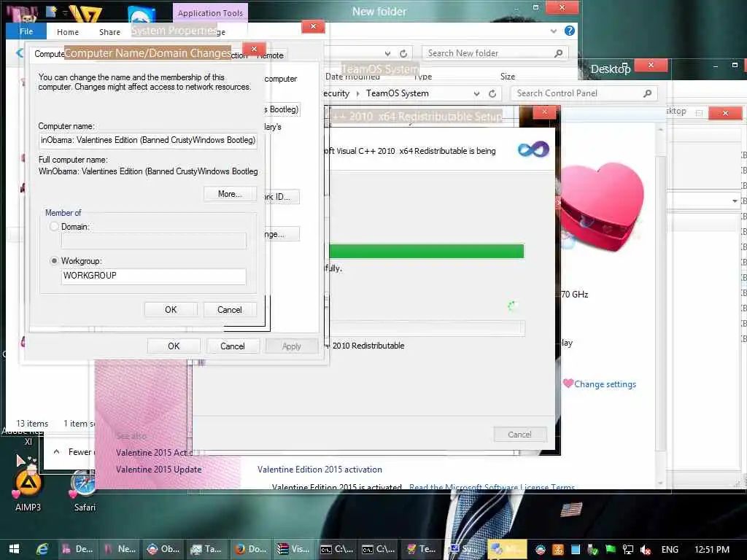The height and width of the screenshot is (560, 747).
Task: Open the Firefox 'Do...' taskbar item
Action: pyautogui.click(x=251, y=549)
